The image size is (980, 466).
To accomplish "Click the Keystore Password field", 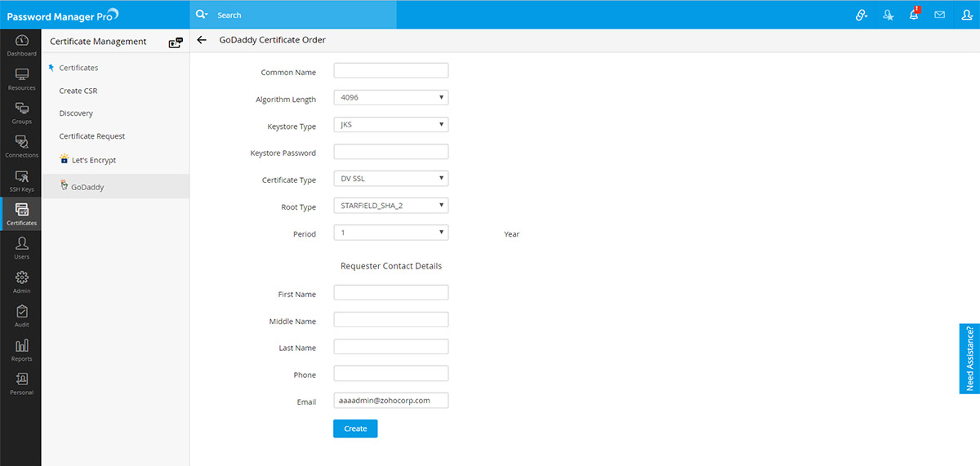I will pos(391,152).
